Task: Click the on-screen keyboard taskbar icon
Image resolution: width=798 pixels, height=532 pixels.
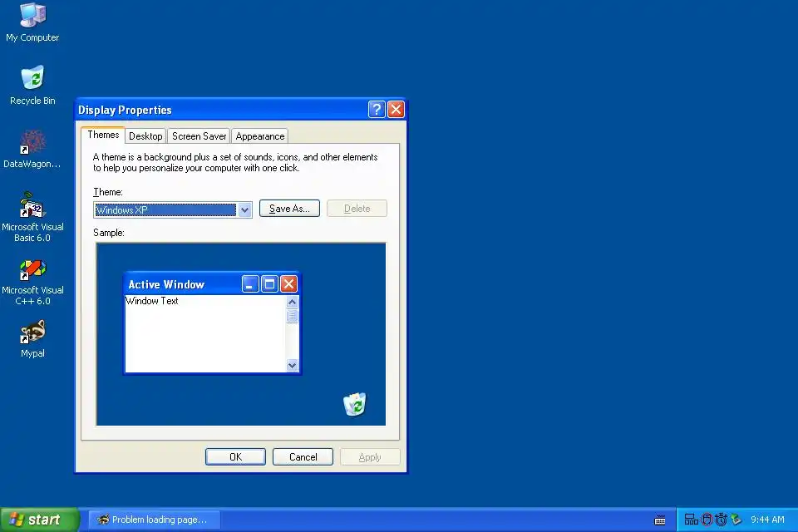Action: click(659, 520)
